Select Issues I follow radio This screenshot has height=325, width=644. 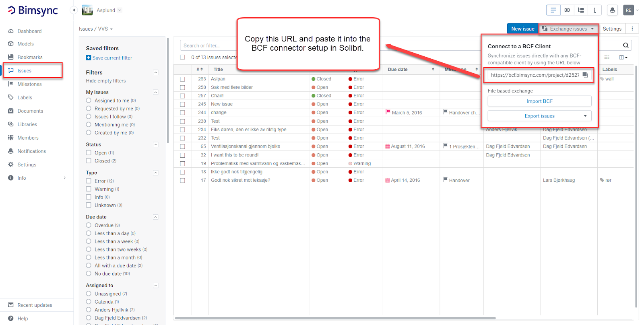click(89, 117)
